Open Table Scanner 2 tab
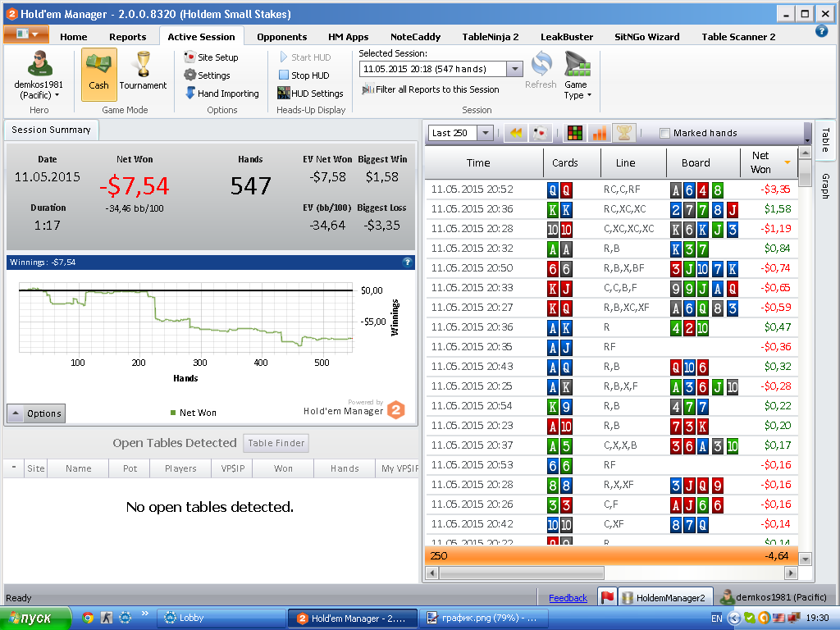The height and width of the screenshot is (630, 840). pyautogui.click(x=738, y=36)
